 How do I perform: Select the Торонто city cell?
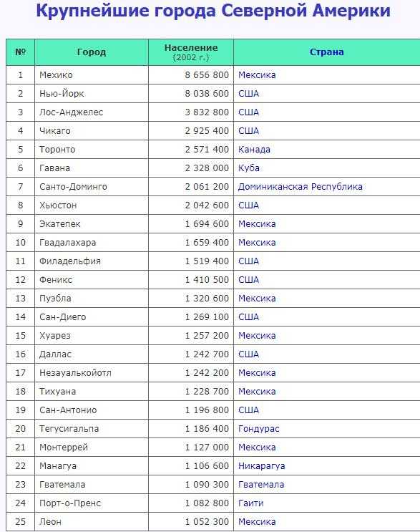[x=92, y=150]
